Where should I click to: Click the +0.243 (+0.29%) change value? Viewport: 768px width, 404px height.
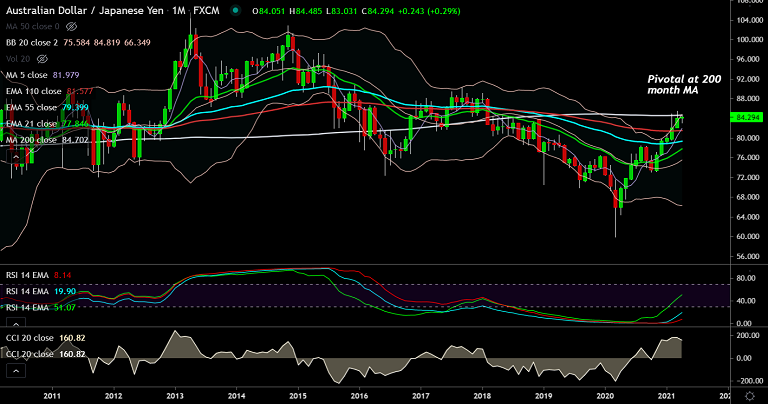pos(429,11)
